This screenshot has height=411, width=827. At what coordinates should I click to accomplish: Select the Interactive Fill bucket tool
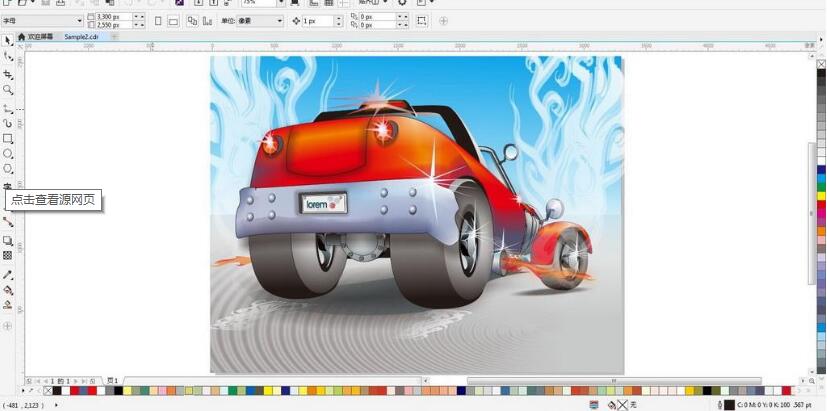coord(8,290)
